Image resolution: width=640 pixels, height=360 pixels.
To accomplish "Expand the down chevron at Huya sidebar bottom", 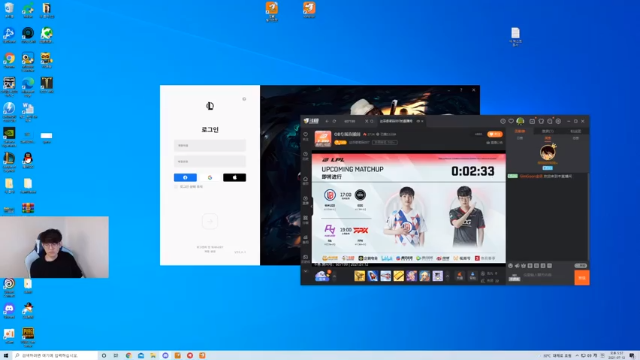I will coord(305,271).
